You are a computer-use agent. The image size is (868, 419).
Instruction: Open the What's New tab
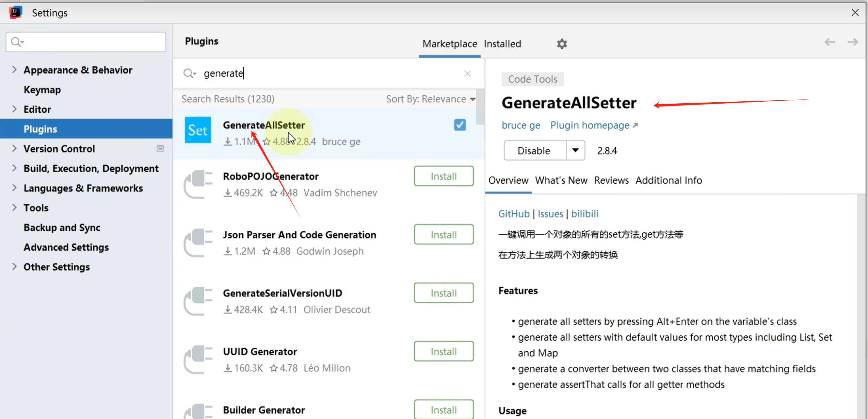coord(561,180)
